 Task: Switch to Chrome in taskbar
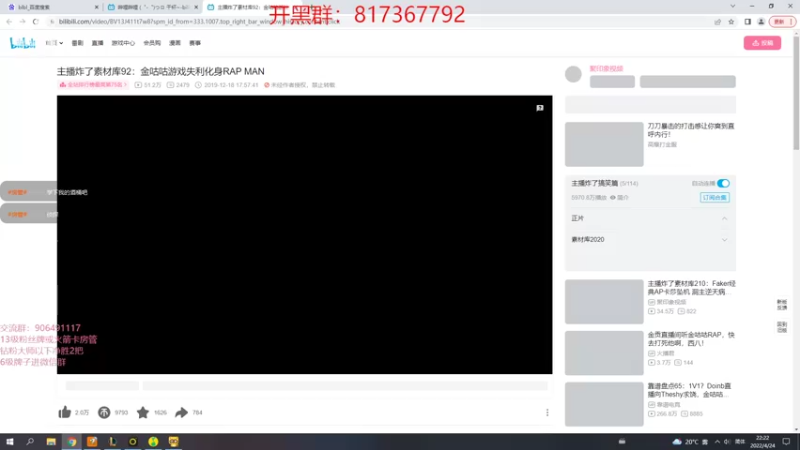pos(71,442)
